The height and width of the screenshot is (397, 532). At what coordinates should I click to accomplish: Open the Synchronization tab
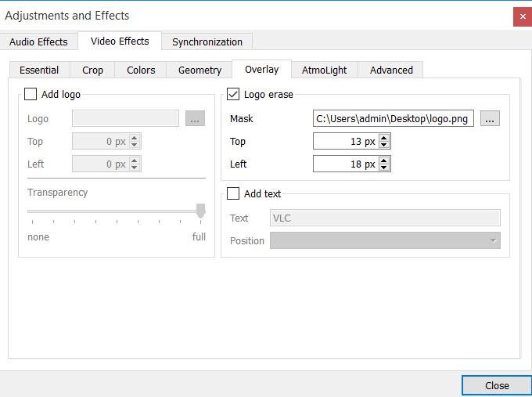207,42
